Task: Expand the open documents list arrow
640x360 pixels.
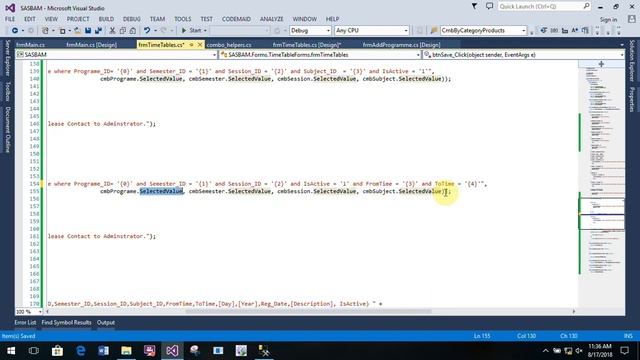Action: tap(622, 45)
